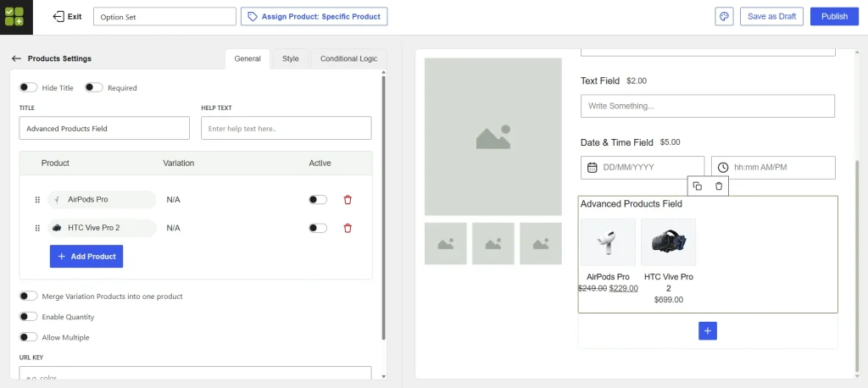Turn on Allow Multiple
868x388 pixels.
28,337
